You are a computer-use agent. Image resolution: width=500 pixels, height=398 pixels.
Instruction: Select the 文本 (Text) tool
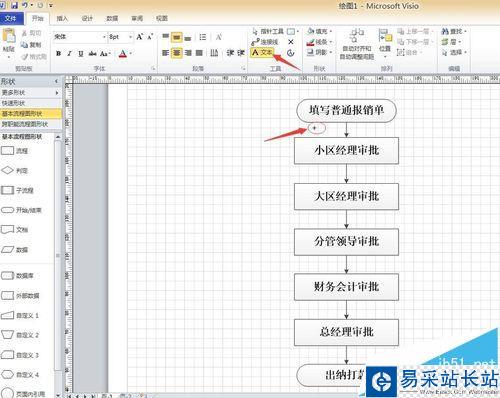point(262,53)
